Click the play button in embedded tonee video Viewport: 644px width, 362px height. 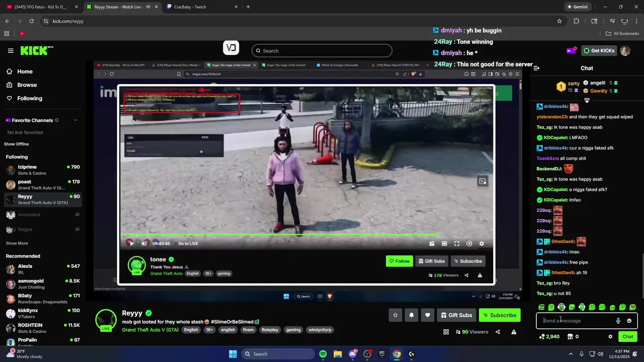[x=131, y=243]
